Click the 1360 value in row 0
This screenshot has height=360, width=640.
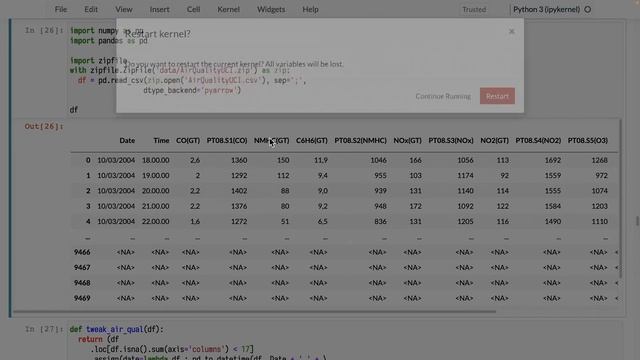tap(239, 160)
